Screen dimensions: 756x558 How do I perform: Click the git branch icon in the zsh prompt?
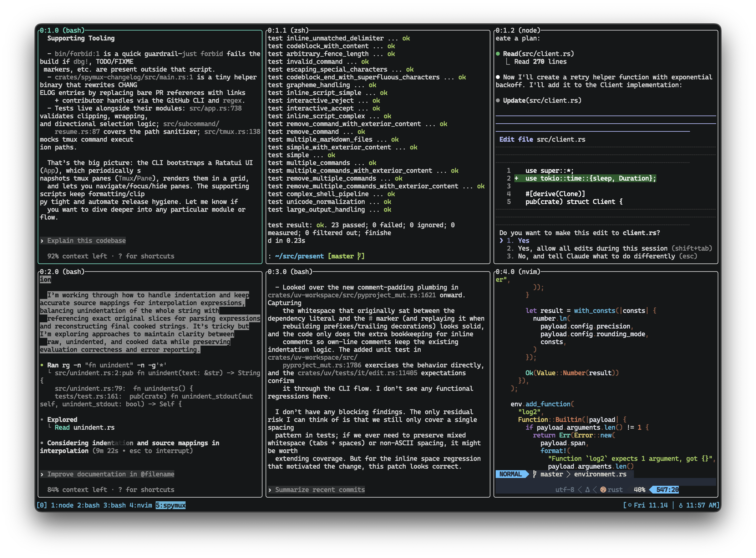[x=359, y=256]
